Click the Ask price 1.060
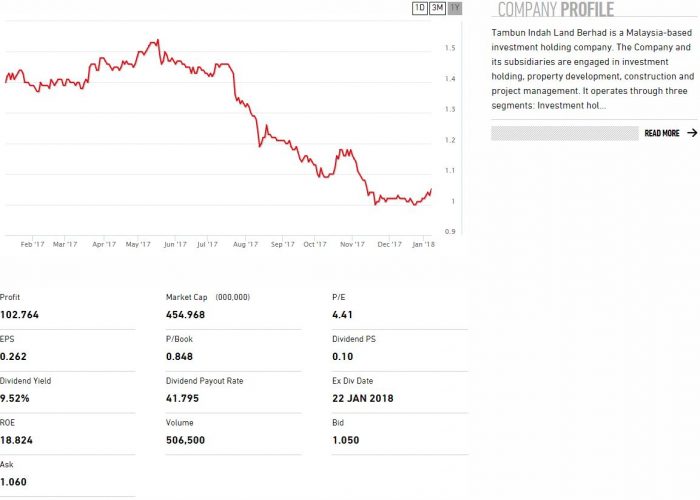Viewport: 700px width, 500px height. point(14,482)
